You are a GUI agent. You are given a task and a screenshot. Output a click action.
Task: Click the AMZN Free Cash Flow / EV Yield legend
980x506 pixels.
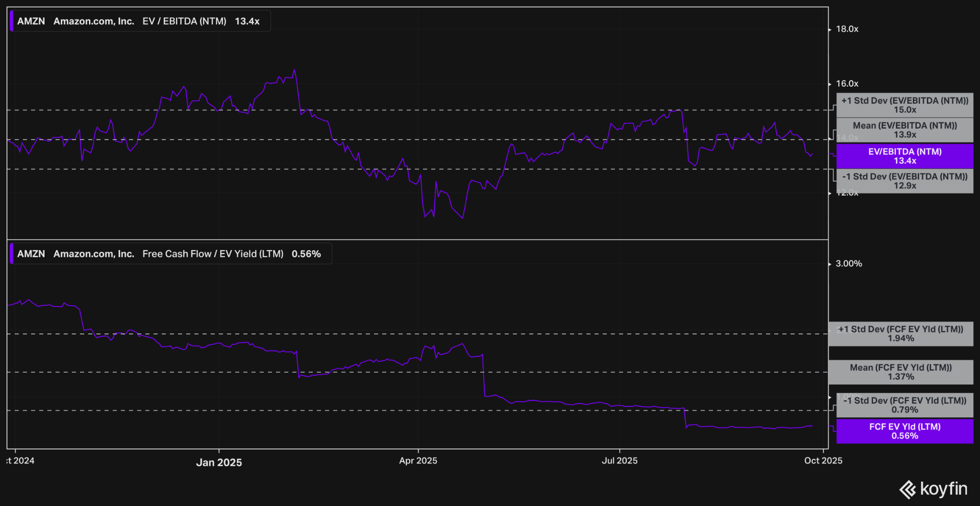point(171,254)
